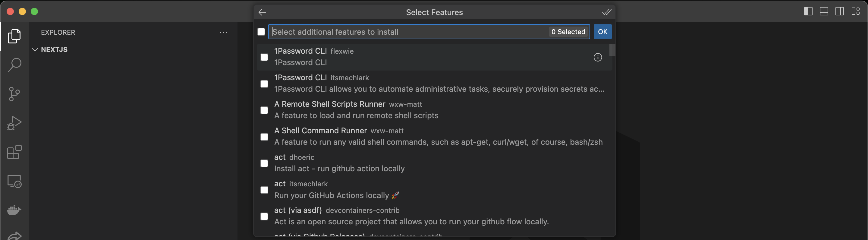Screen dimensions: 868x240
Task: Customize layout using the layout grid icon
Action: click(x=856, y=11)
